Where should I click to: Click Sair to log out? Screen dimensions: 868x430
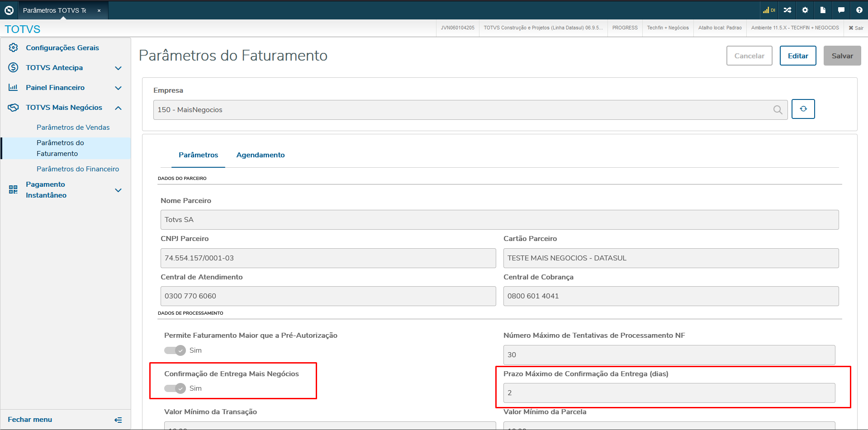tap(856, 28)
